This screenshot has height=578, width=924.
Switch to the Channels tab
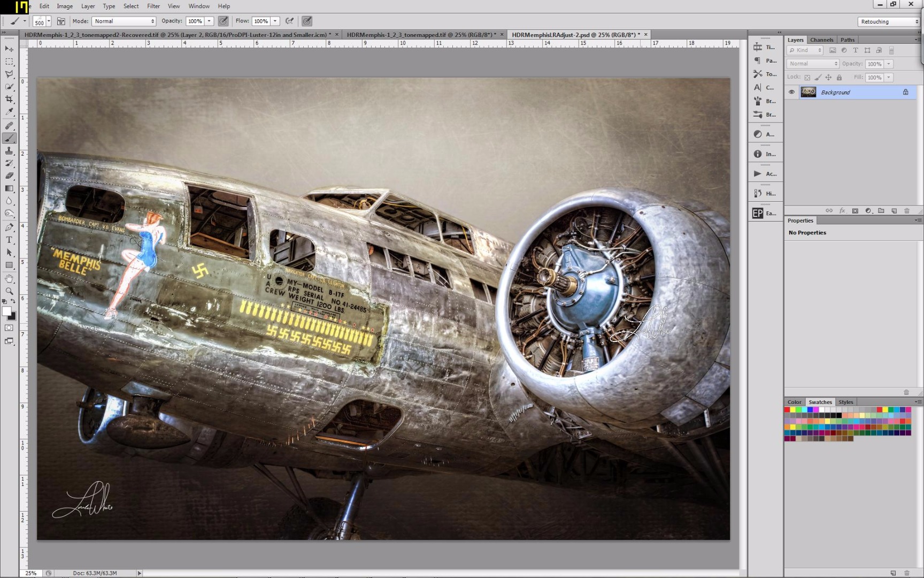(x=821, y=40)
